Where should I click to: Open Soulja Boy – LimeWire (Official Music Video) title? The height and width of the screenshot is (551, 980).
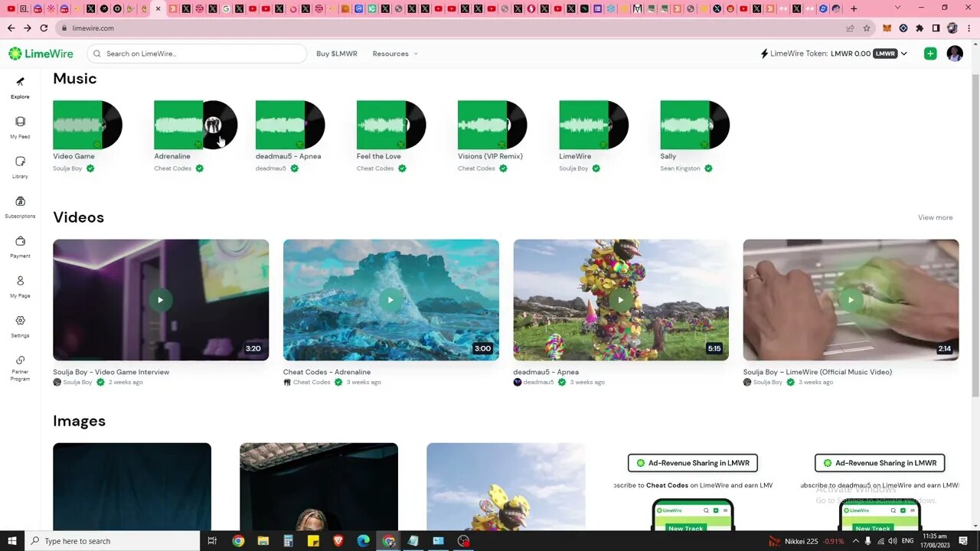(818, 372)
